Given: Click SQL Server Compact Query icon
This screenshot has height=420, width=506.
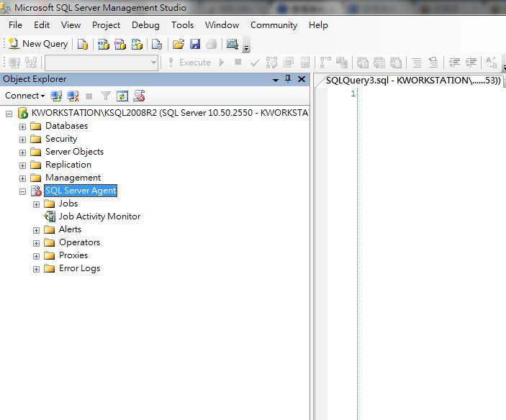Looking at the screenshot, I should 157,44.
